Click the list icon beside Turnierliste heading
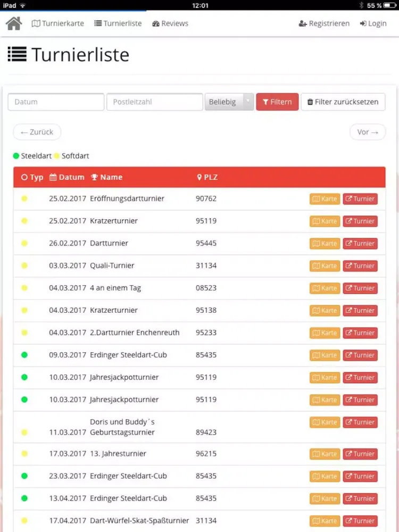Viewport: 399px width, 532px height. tap(17, 54)
